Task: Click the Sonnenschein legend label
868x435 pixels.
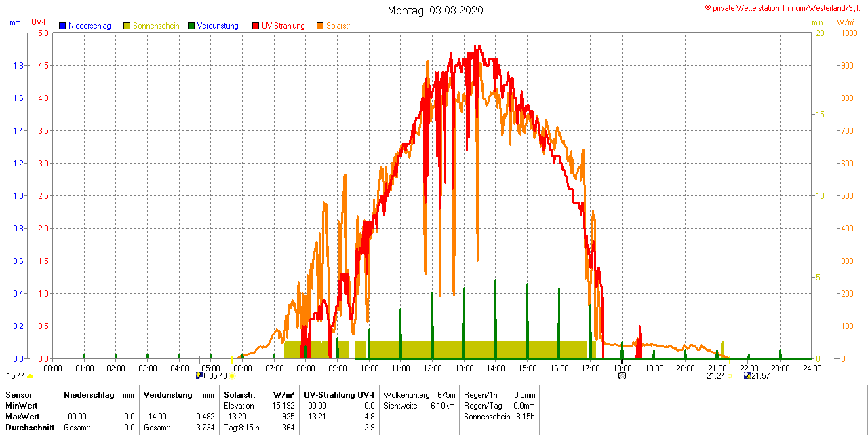Action: point(156,26)
